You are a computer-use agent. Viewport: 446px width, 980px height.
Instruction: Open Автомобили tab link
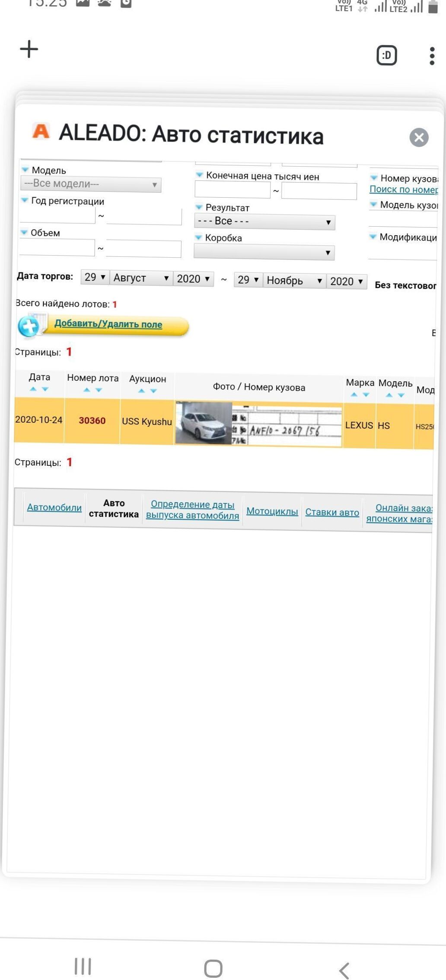click(x=54, y=508)
